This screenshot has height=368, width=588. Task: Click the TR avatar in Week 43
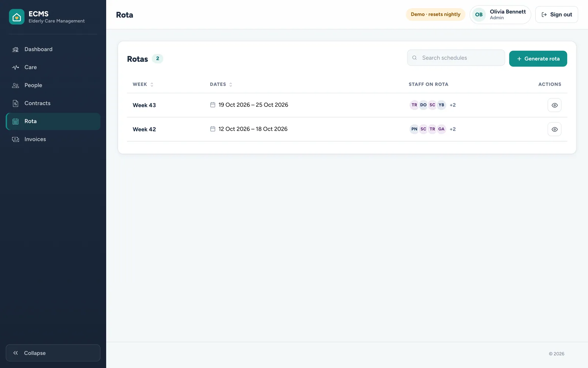[x=414, y=105]
